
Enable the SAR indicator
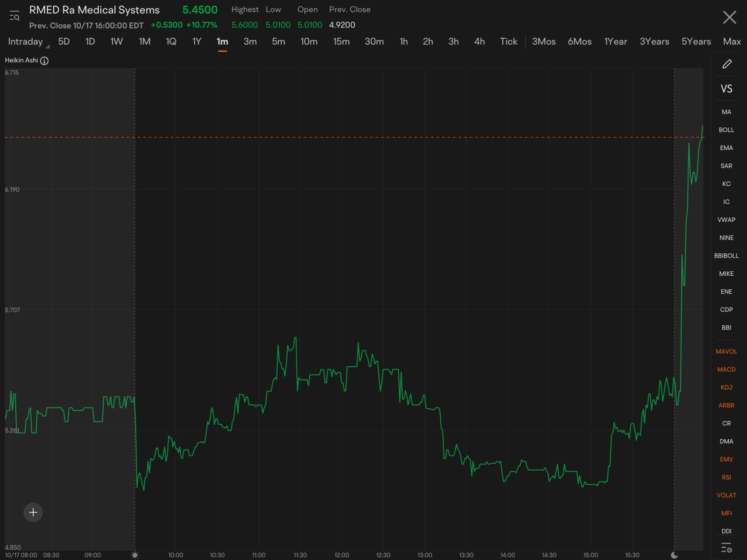(726, 166)
